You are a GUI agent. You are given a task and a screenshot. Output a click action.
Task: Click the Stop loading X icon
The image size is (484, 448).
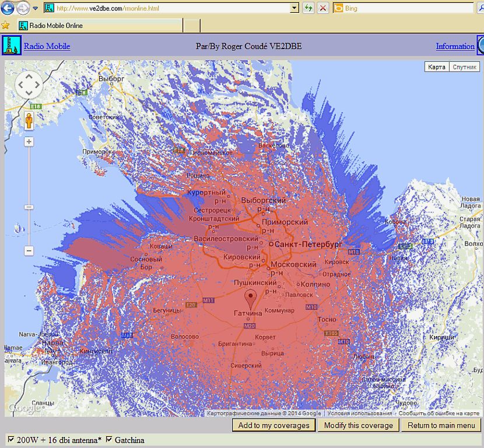pyautogui.click(x=322, y=8)
